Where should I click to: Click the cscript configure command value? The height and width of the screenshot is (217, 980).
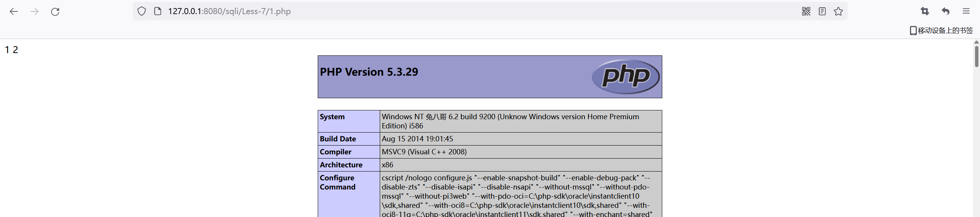[517, 196]
